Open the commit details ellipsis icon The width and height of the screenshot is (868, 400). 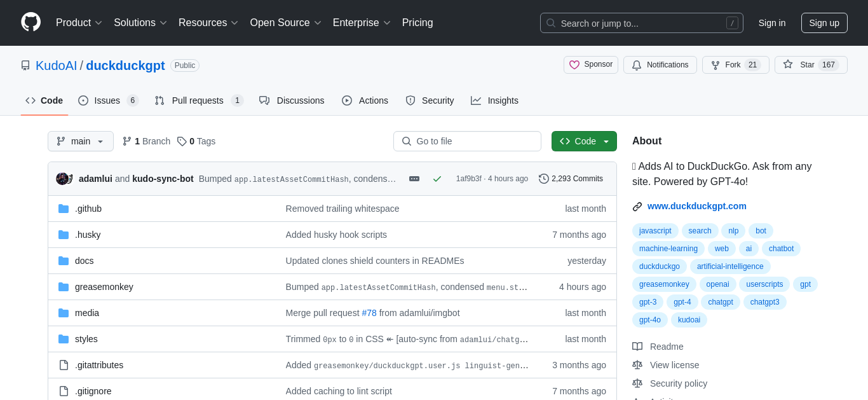click(414, 179)
